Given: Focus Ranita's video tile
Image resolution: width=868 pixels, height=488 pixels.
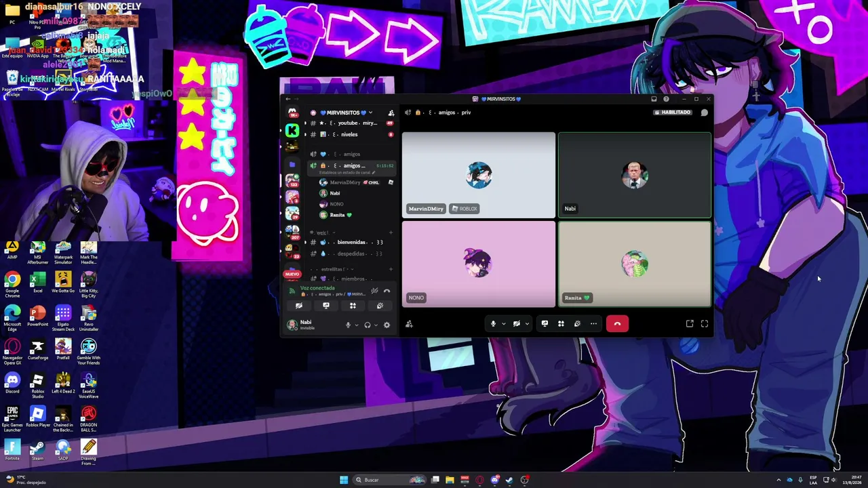Looking at the screenshot, I should click(635, 264).
